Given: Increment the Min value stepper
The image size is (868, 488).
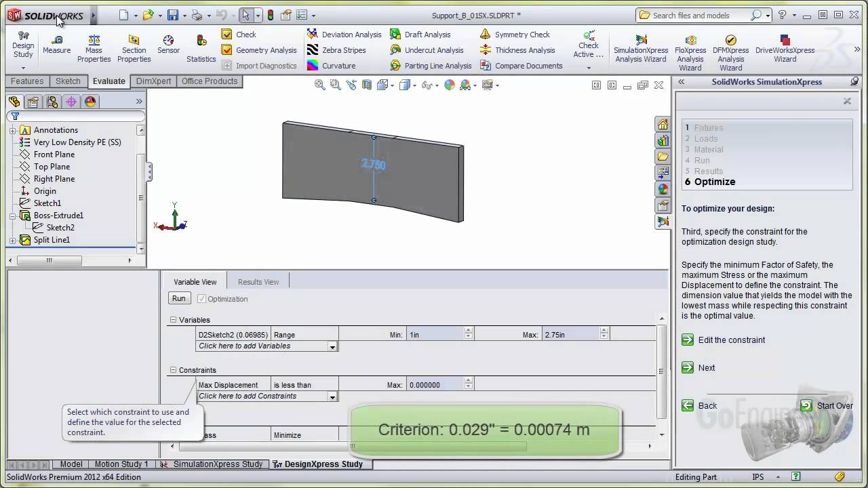Looking at the screenshot, I should click(469, 332).
